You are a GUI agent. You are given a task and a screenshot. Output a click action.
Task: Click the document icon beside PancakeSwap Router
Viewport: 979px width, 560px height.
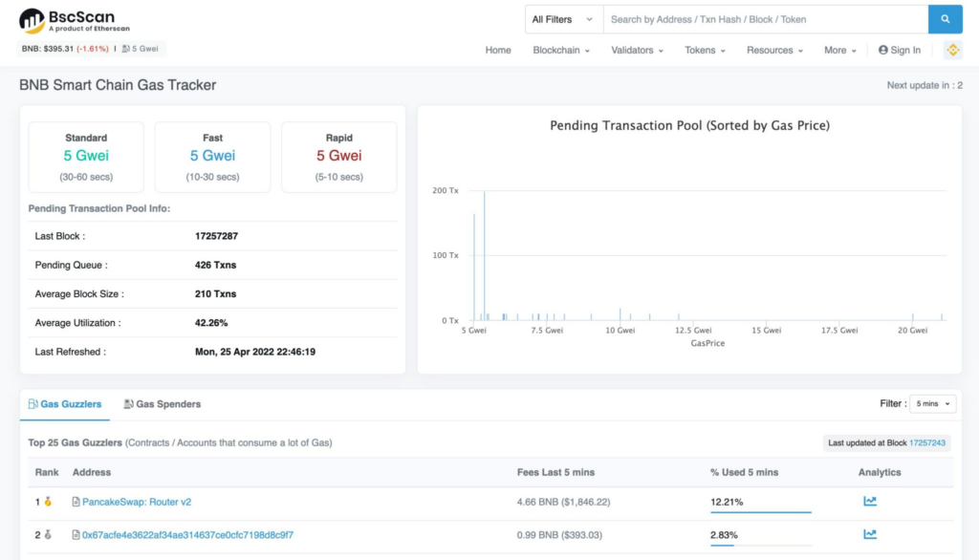(x=76, y=502)
